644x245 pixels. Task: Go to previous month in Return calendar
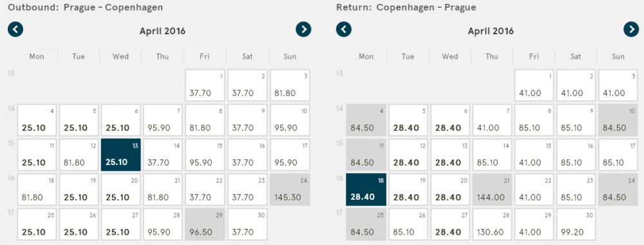[344, 30]
